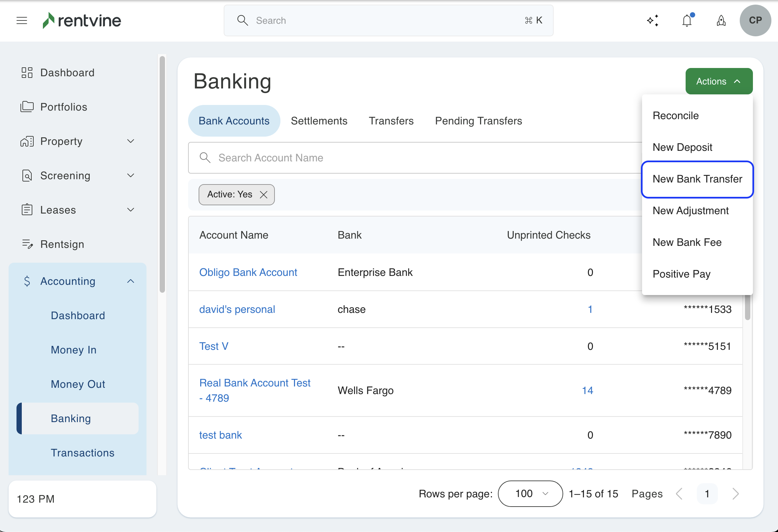Open the CP user avatar menu
The width and height of the screenshot is (778, 532).
(x=755, y=20)
